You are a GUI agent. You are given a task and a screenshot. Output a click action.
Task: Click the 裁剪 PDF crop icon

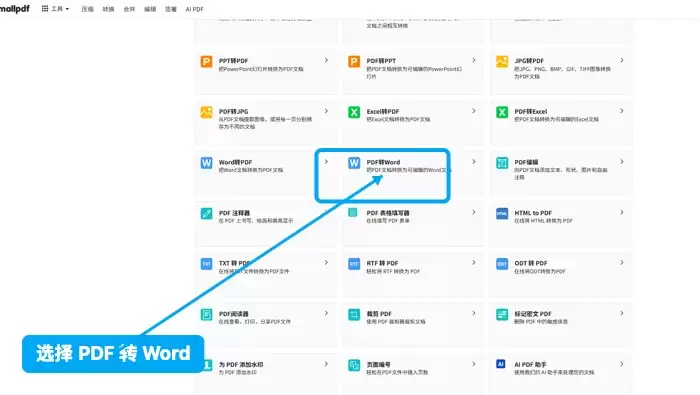tap(354, 315)
